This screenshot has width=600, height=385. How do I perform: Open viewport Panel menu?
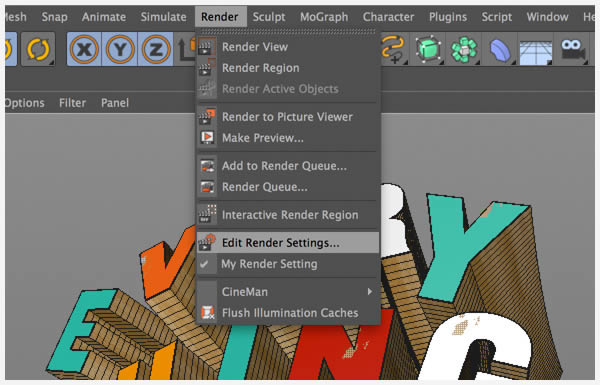pyautogui.click(x=115, y=103)
